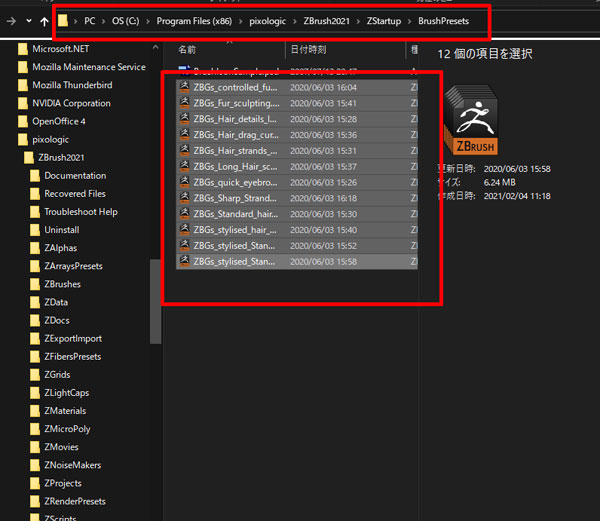Open the recent locations dropdown arrow
This screenshot has height=521, width=600.
29,21
